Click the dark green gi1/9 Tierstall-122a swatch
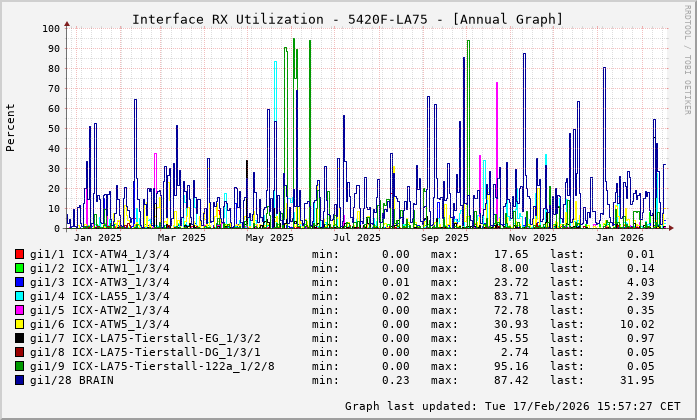 point(20,366)
